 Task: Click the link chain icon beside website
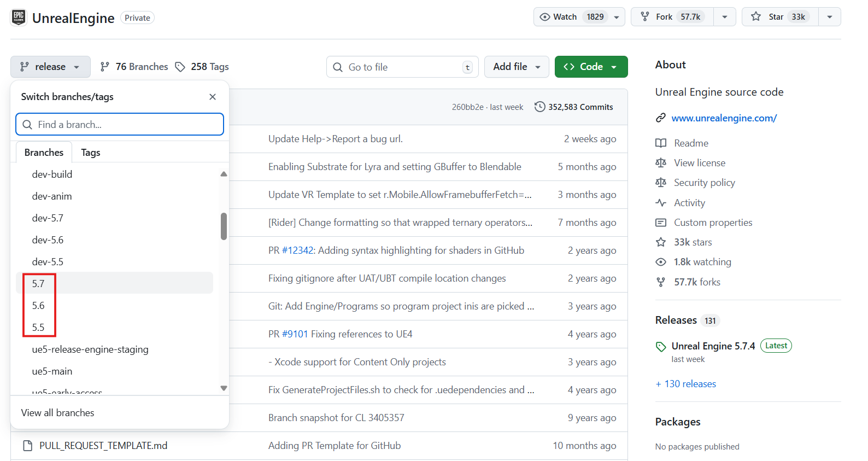pyautogui.click(x=661, y=118)
